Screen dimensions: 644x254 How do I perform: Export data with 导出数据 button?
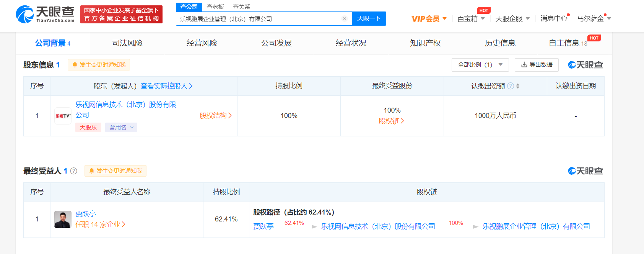(x=537, y=65)
